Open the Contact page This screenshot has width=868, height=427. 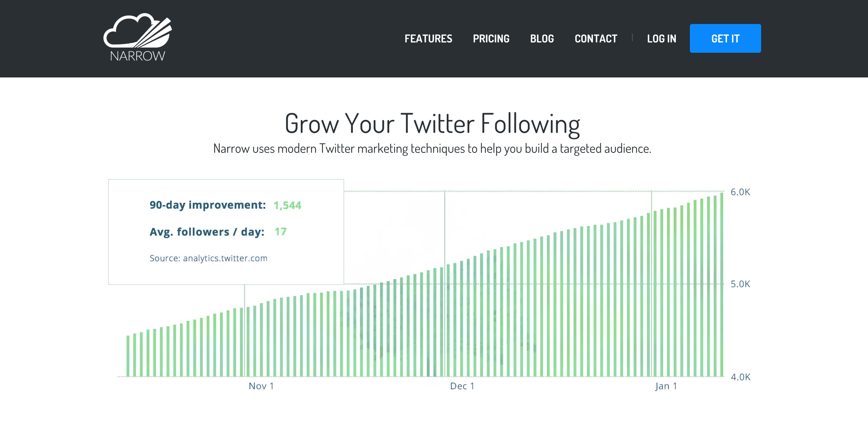pos(596,39)
